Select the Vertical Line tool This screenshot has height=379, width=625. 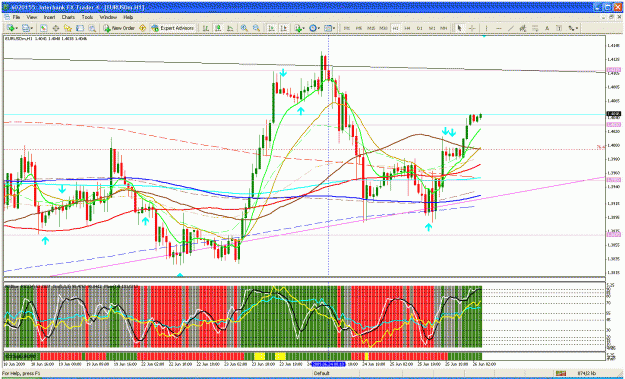pyautogui.click(x=486, y=28)
